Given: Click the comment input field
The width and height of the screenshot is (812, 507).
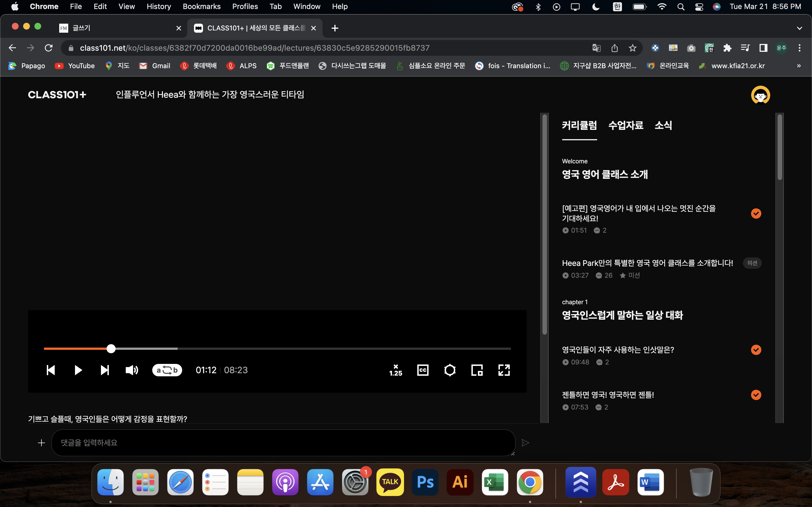Looking at the screenshot, I should tap(283, 442).
